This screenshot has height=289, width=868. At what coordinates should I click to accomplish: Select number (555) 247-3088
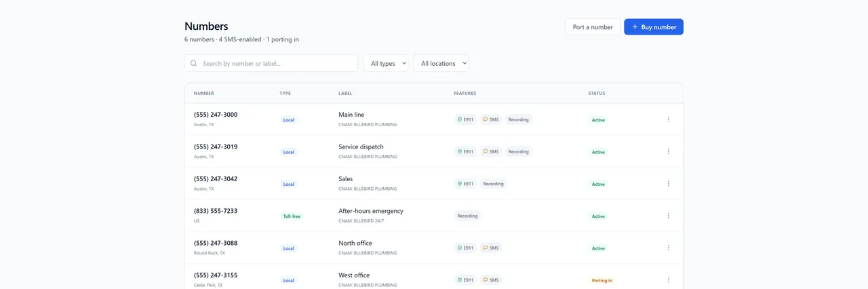[x=216, y=243]
